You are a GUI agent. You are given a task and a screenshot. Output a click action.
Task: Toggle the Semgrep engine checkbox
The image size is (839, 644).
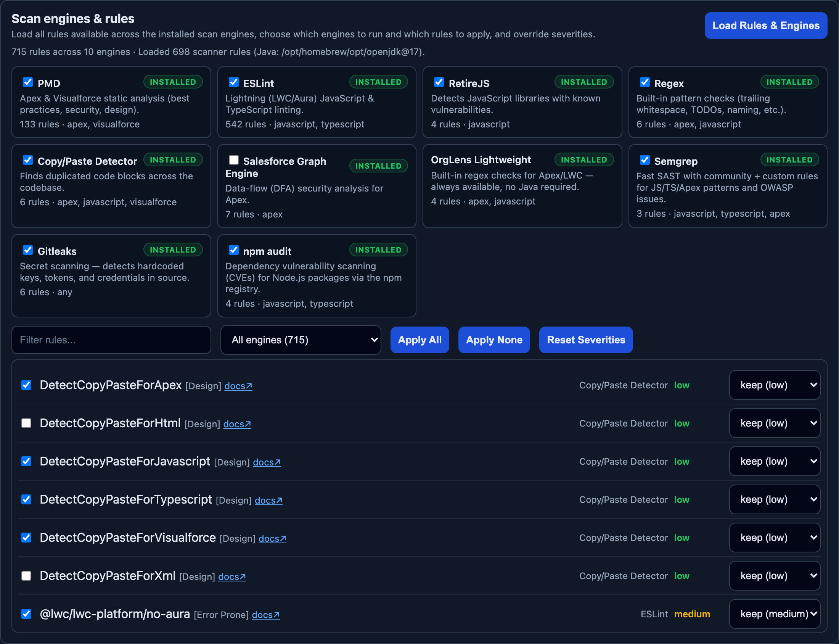(645, 160)
